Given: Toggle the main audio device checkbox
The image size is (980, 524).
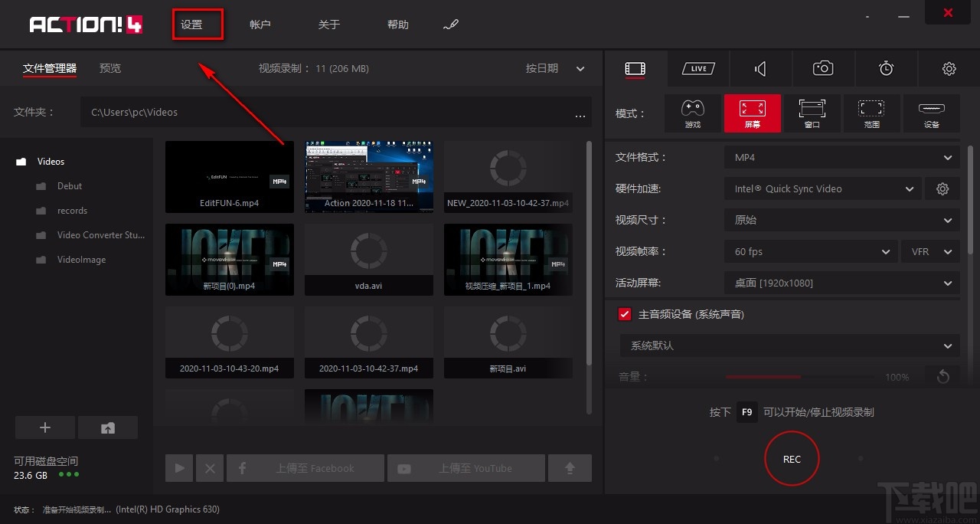Looking at the screenshot, I should click(x=625, y=314).
